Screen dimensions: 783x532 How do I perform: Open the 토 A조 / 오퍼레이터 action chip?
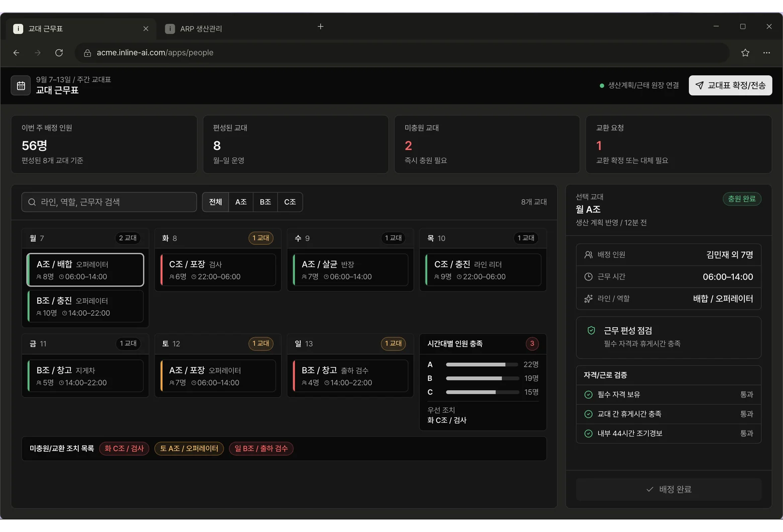click(189, 448)
